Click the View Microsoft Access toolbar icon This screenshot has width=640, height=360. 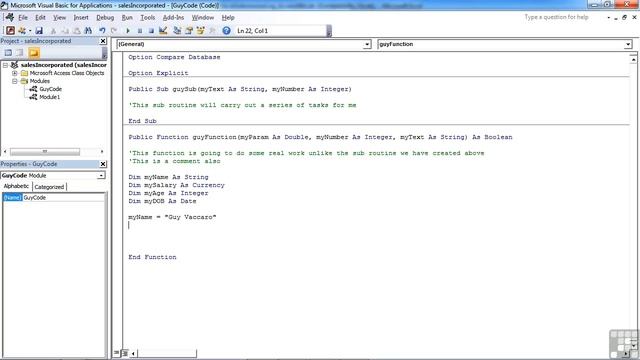tap(11, 31)
